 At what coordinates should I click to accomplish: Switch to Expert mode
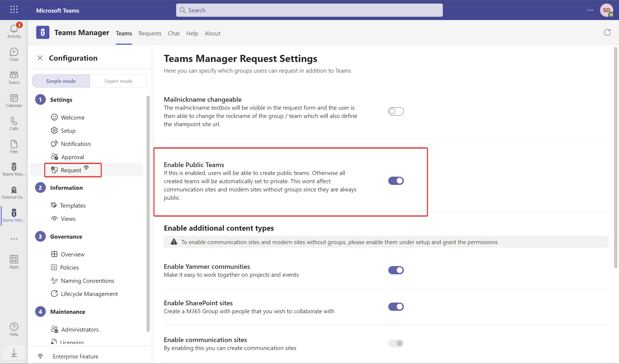click(119, 81)
